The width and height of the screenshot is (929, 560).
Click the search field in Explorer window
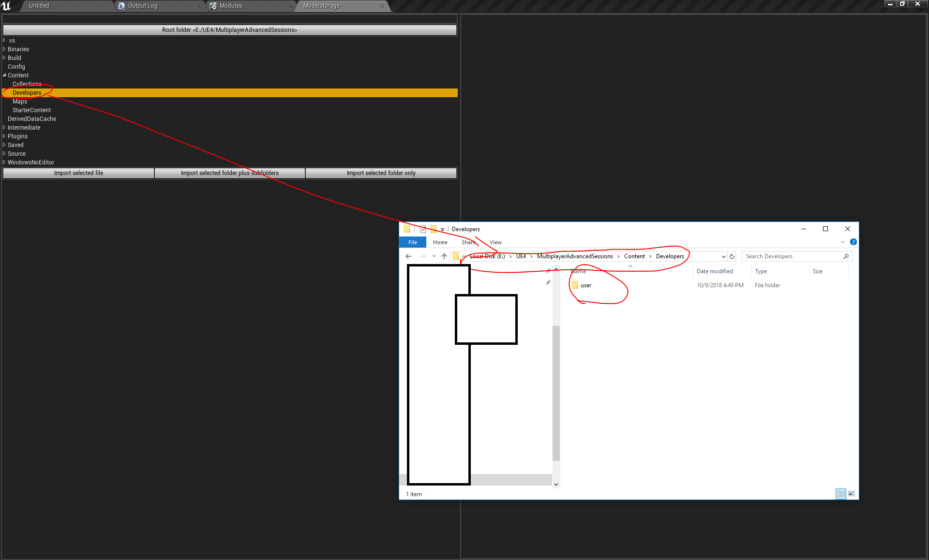[795, 256]
